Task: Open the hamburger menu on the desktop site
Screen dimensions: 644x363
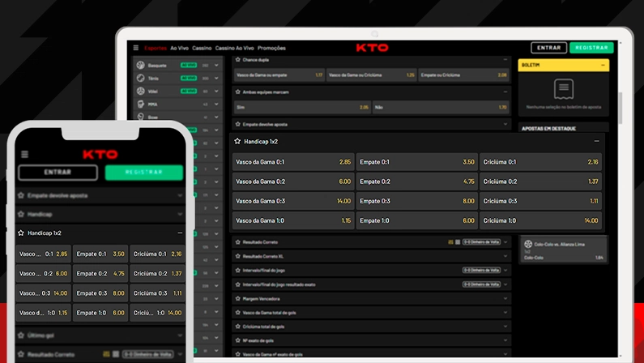Action: [136, 48]
